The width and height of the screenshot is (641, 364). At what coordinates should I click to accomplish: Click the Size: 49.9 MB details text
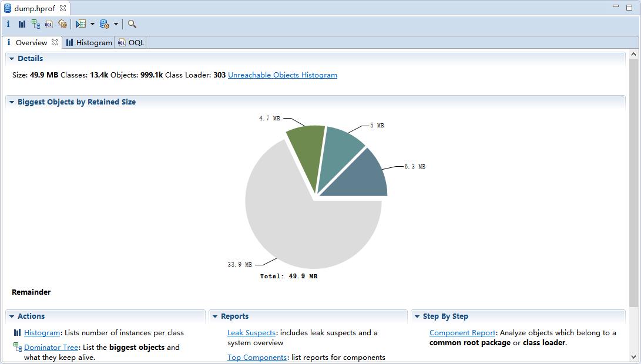point(35,75)
